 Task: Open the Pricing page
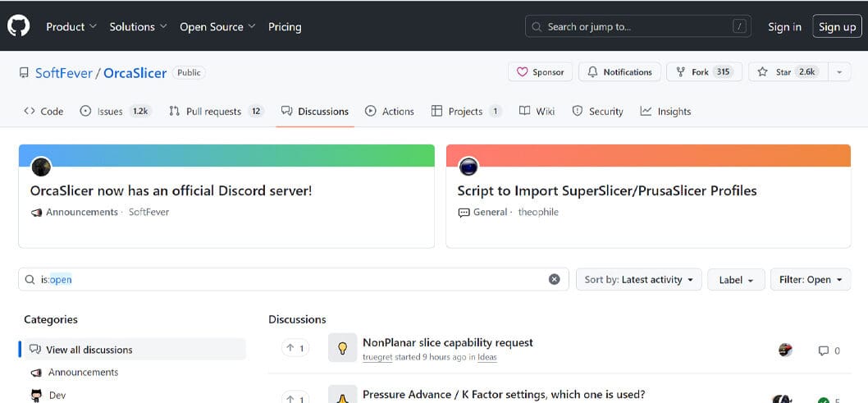285,26
